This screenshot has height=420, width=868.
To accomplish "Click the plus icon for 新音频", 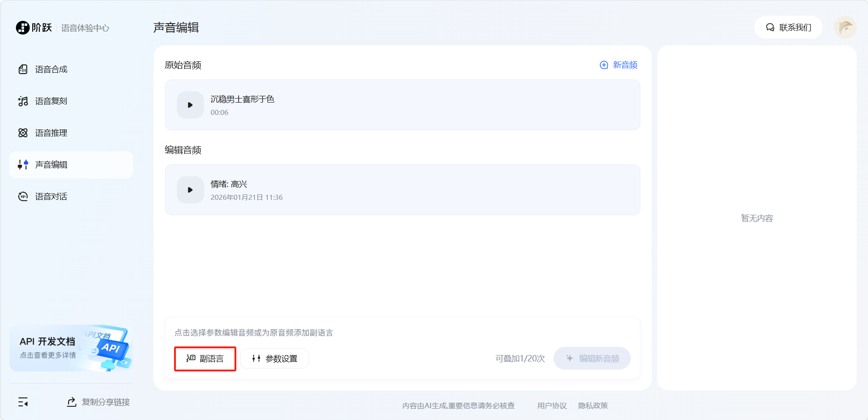I will pos(604,65).
